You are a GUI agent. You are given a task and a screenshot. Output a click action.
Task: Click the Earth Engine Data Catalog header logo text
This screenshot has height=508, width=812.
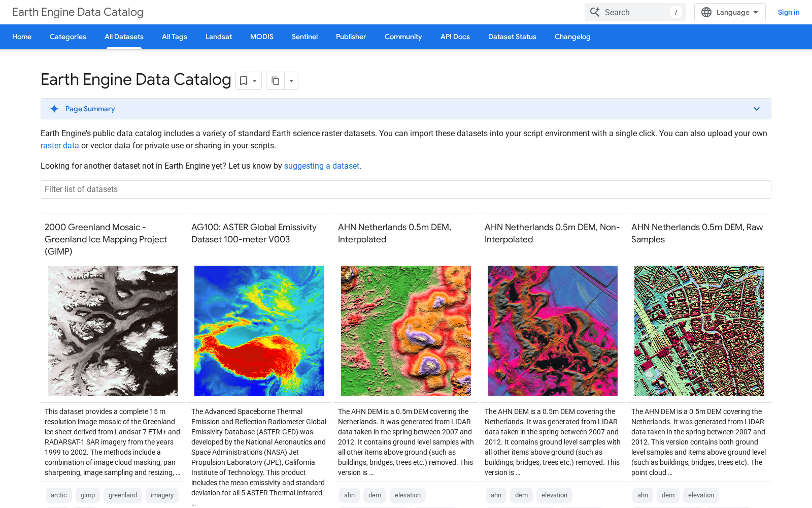click(78, 12)
